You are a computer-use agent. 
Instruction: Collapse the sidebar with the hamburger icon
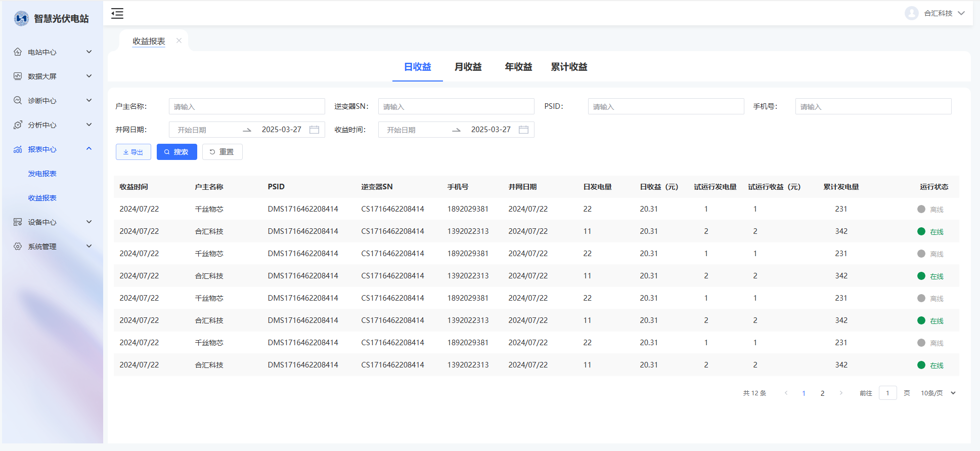point(117,14)
